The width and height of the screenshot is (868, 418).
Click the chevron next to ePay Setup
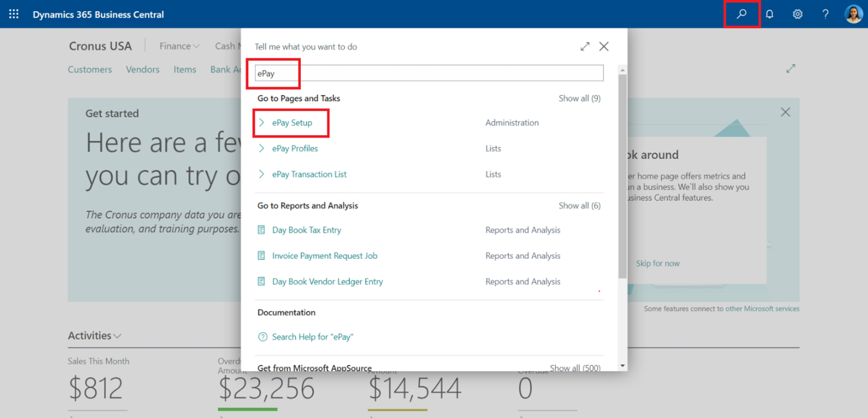pos(261,123)
